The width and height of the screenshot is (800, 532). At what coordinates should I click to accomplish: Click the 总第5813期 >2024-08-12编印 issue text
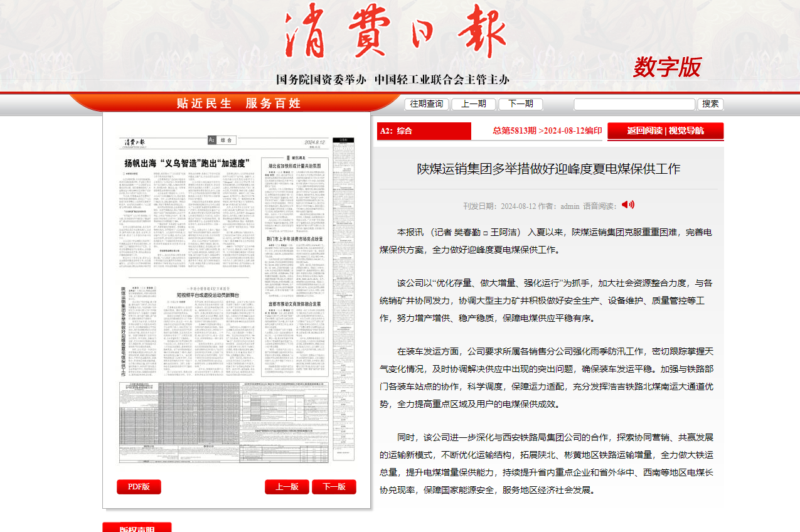pos(547,130)
